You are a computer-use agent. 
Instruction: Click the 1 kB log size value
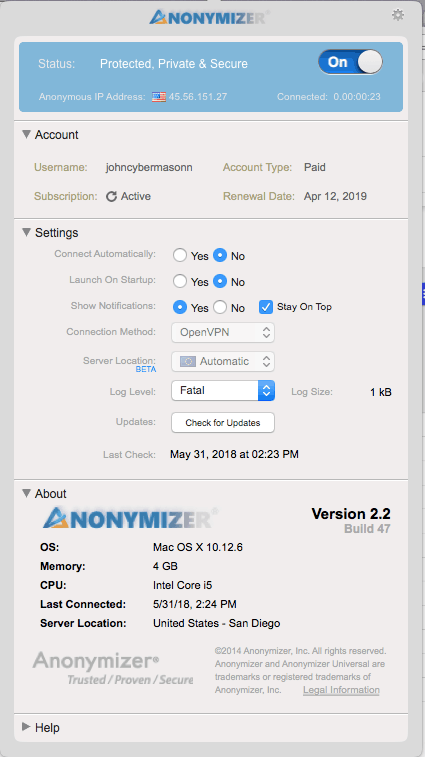tap(381, 392)
